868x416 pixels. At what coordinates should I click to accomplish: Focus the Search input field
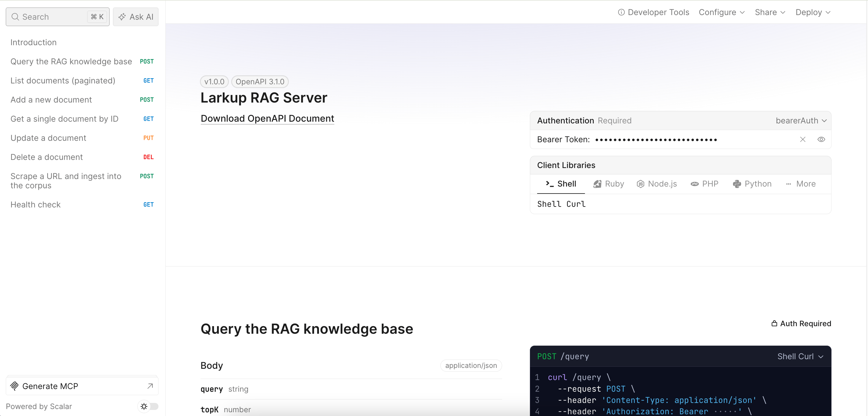[58, 17]
